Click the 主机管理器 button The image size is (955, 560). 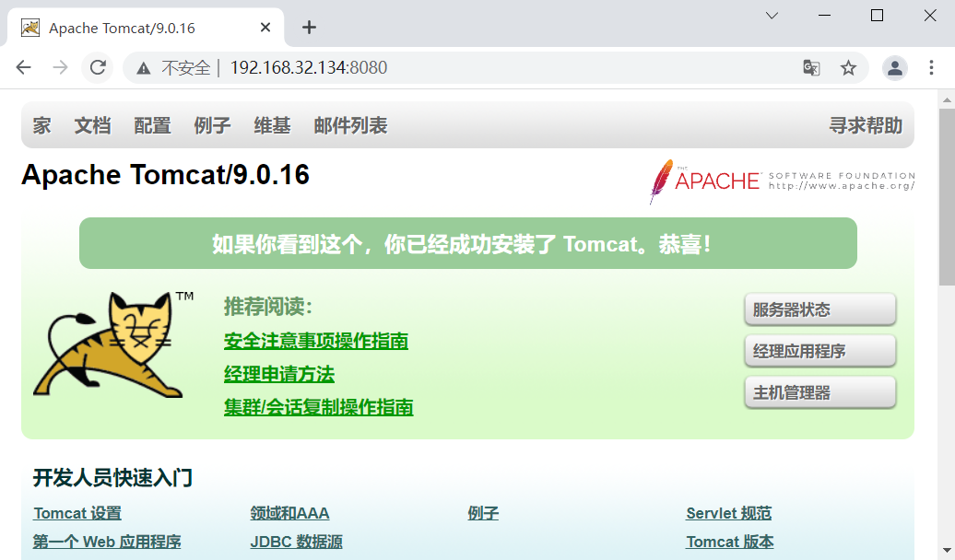coord(820,392)
